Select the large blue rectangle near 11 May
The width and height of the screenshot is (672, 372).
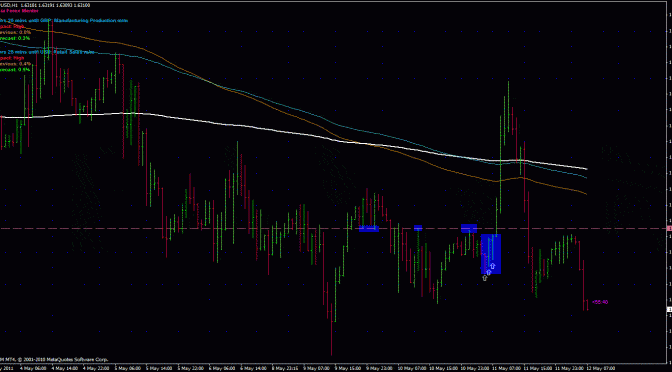click(491, 254)
